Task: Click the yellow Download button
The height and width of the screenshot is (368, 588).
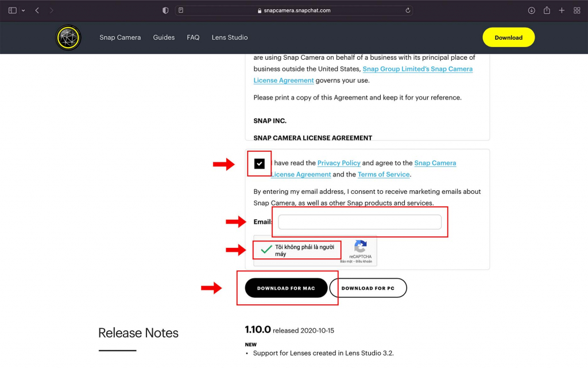Action: (509, 37)
